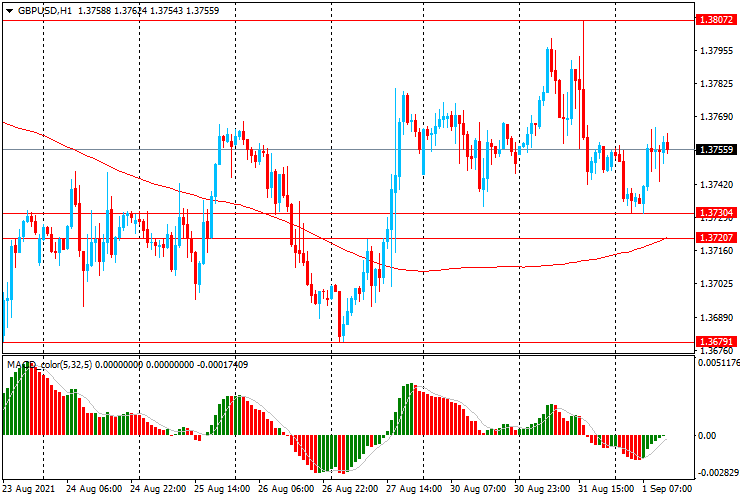Click the MACD_color(5,32,5) indicator label

[50, 364]
